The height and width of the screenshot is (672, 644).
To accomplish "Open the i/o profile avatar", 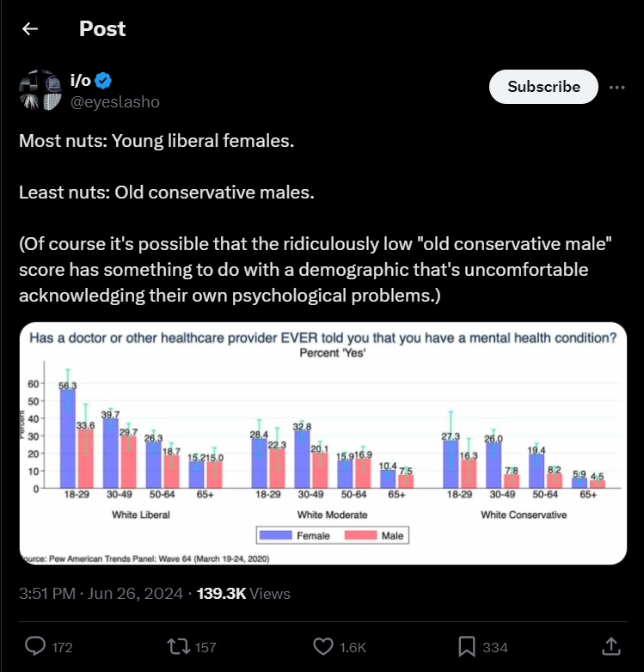I will pyautogui.click(x=40, y=91).
